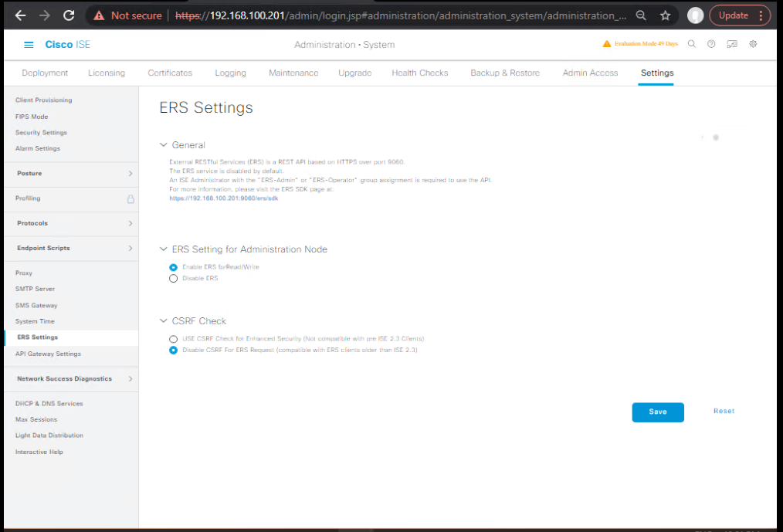This screenshot has width=783, height=532.
Task: Open the Upgrade tab
Action: 354,73
